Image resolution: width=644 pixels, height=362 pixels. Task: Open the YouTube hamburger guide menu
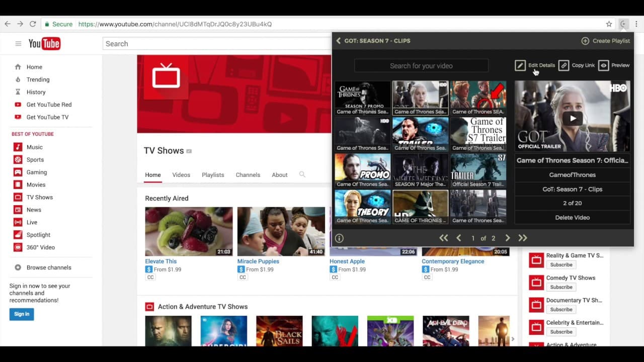(18, 44)
